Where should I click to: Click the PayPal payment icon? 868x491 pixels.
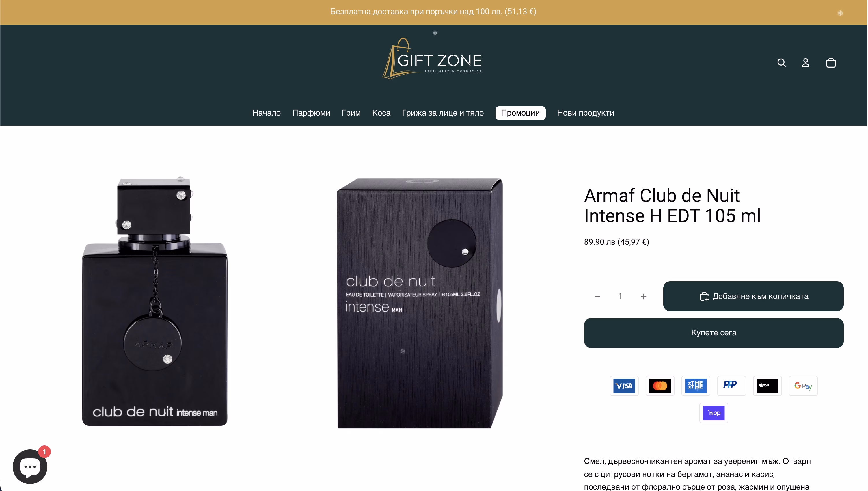pyautogui.click(x=732, y=386)
